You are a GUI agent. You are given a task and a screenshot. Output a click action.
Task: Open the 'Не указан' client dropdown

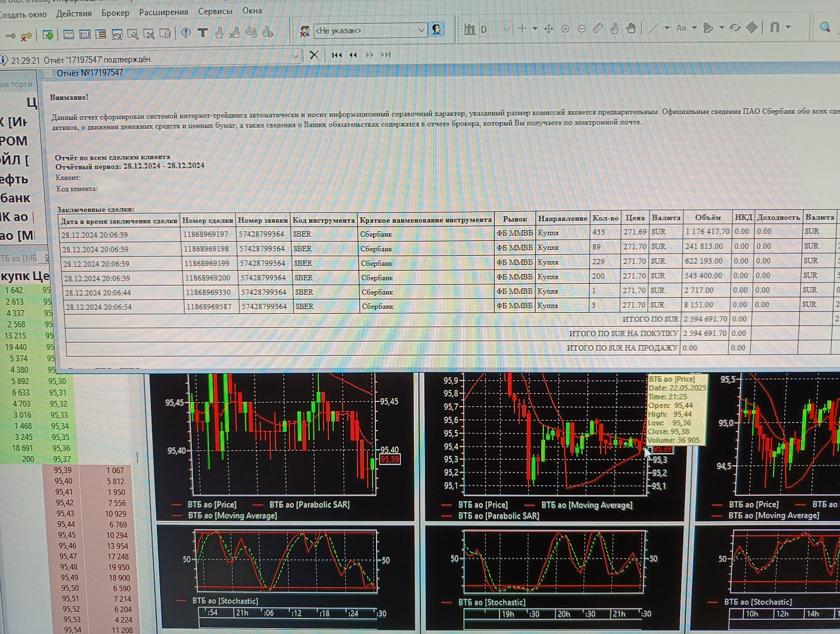(421, 30)
